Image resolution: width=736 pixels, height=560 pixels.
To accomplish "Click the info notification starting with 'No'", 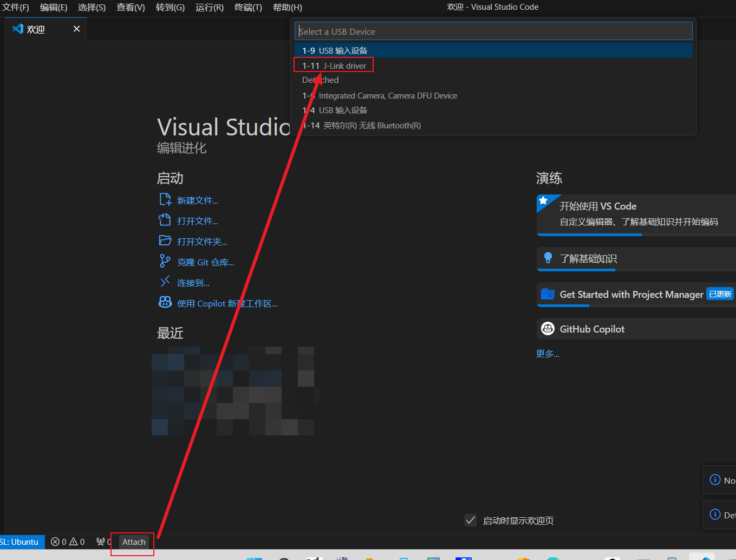I will (720, 480).
